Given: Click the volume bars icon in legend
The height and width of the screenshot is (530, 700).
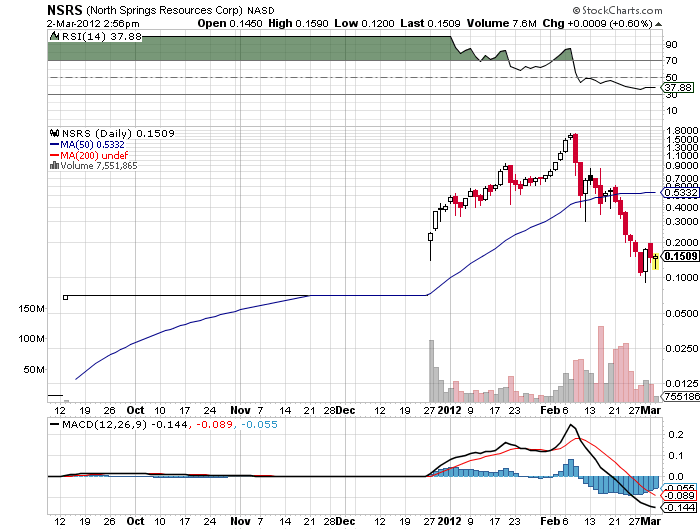Looking at the screenshot, I should tap(54, 166).
